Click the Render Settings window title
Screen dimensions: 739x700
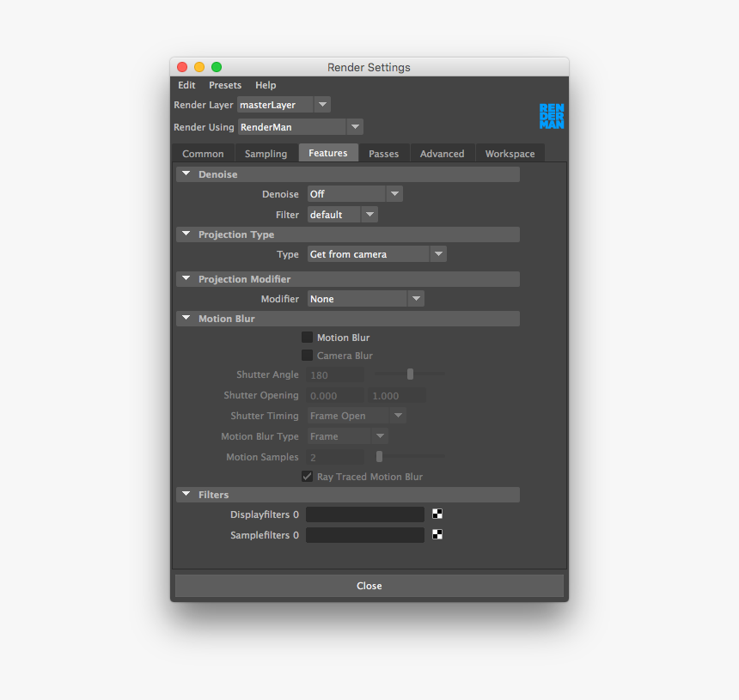369,67
